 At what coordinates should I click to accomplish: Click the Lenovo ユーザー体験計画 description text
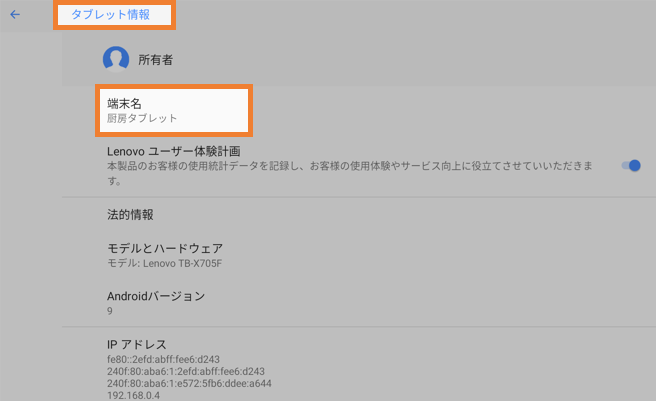pyautogui.click(x=349, y=173)
